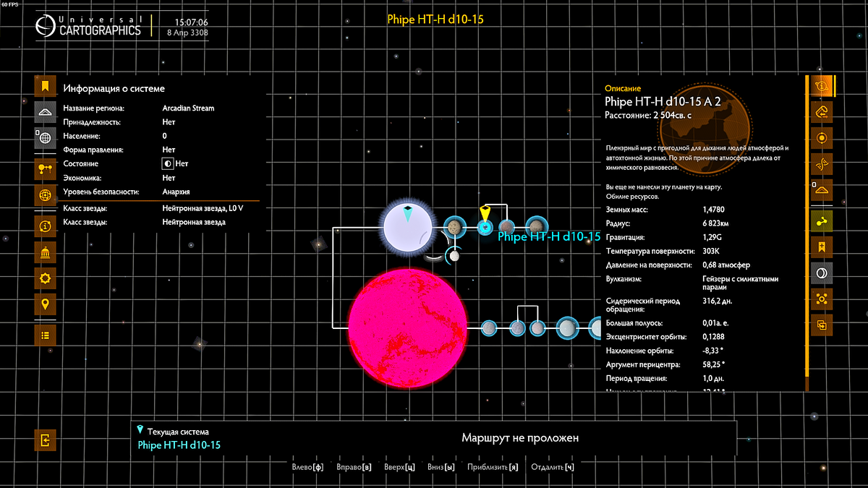Select first planet right of red star
Image resolution: width=868 pixels, height=488 pixels.
tap(489, 328)
